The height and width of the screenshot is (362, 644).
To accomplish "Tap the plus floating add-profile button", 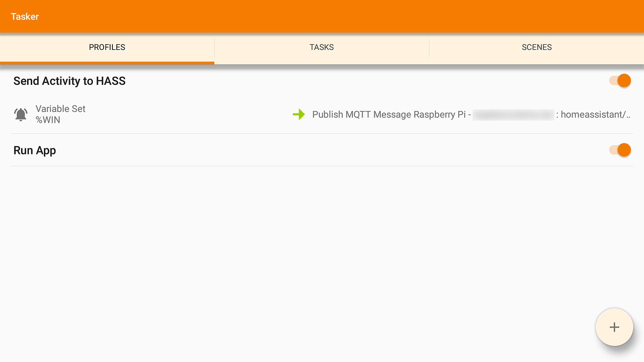I will click(614, 327).
